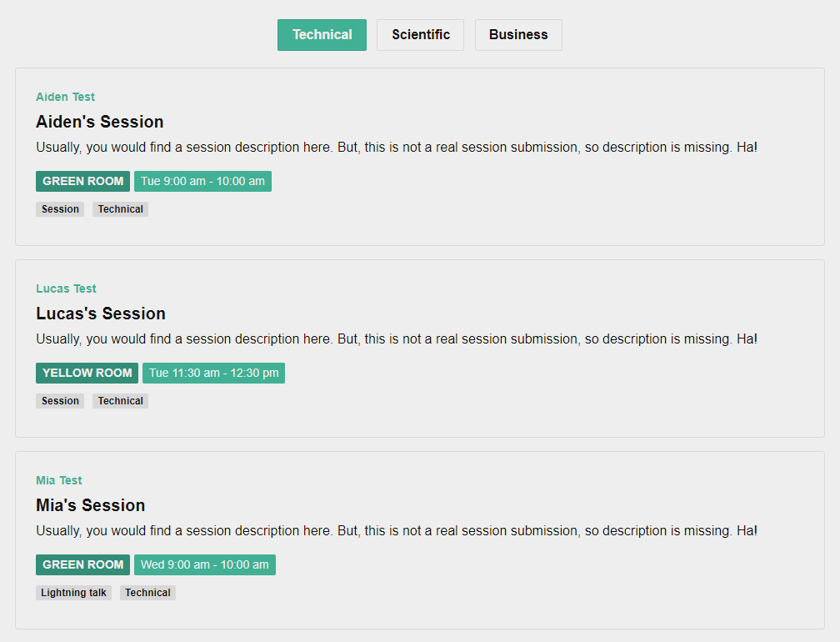Screen dimensions: 840x642
Task: Open the Aiden's Session title
Action: 99,122
